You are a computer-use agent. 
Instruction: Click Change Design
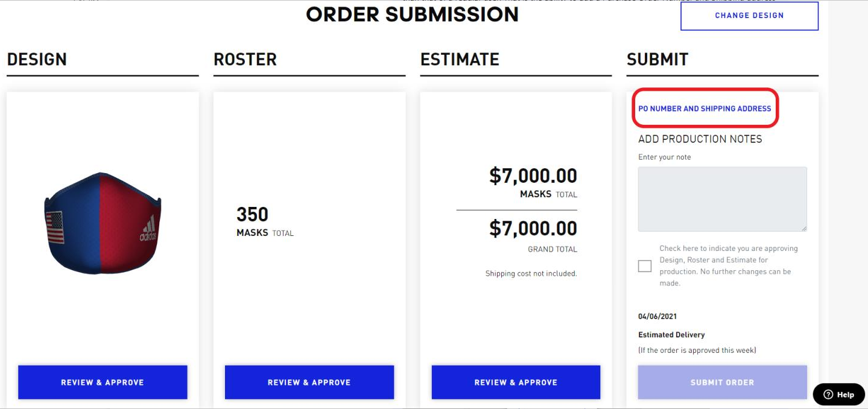click(749, 15)
